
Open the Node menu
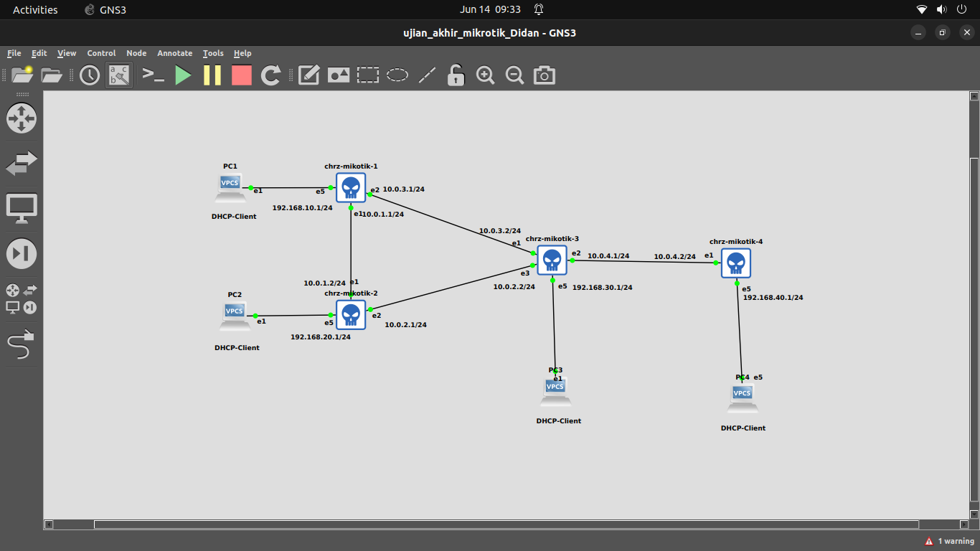point(136,53)
